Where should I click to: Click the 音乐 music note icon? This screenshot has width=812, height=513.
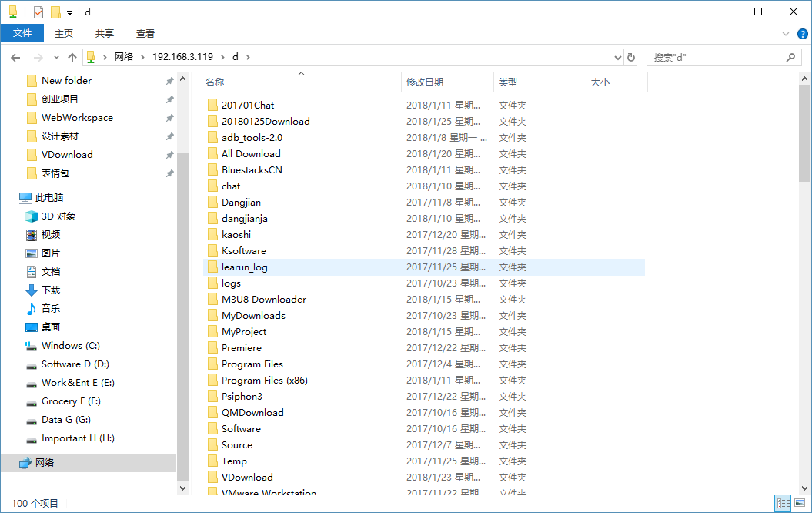click(32, 309)
